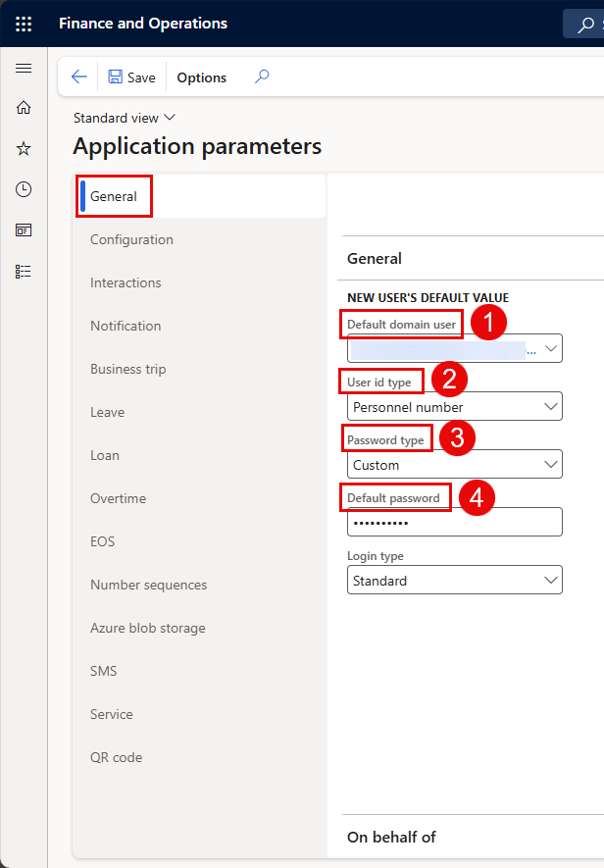
Task: Open the User id type dropdown
Action: [551, 407]
